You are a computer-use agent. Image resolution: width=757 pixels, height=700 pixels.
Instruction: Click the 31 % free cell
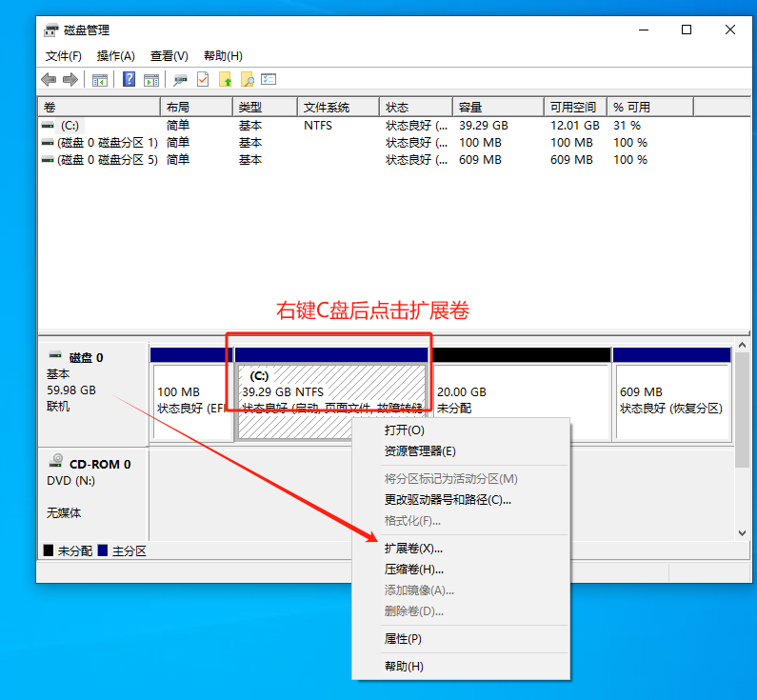(x=627, y=126)
